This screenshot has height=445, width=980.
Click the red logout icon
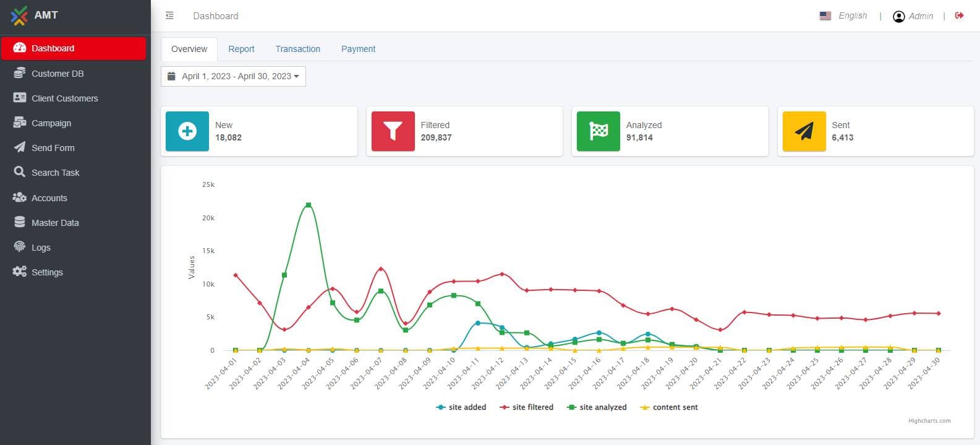pyautogui.click(x=960, y=15)
